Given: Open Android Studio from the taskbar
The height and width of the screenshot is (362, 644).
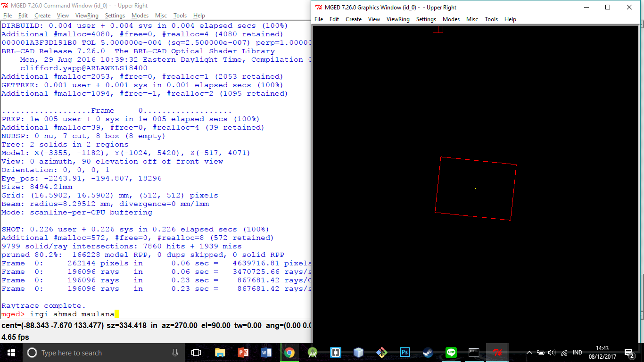Looking at the screenshot, I should [312, 353].
